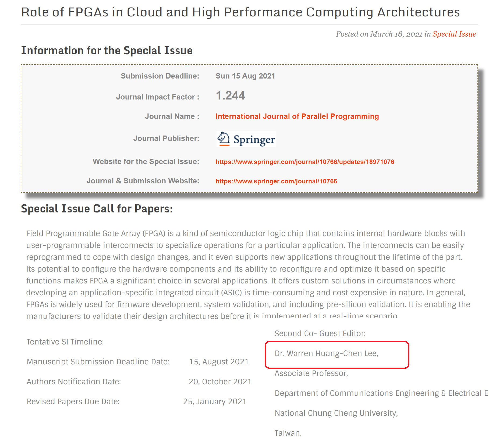Image resolution: width=489 pixels, height=448 pixels.
Task: Click the Tentative SI Timeline label
Action: pos(65,342)
